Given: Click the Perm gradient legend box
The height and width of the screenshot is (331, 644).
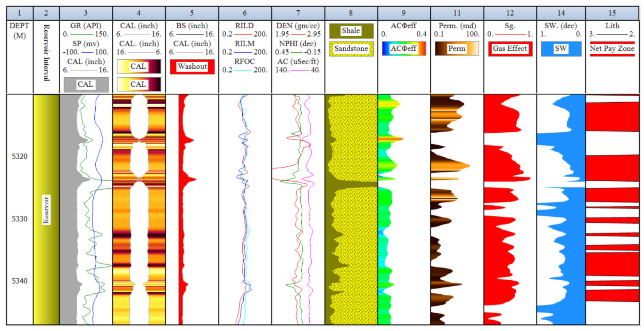Looking at the screenshot, I should [x=456, y=48].
